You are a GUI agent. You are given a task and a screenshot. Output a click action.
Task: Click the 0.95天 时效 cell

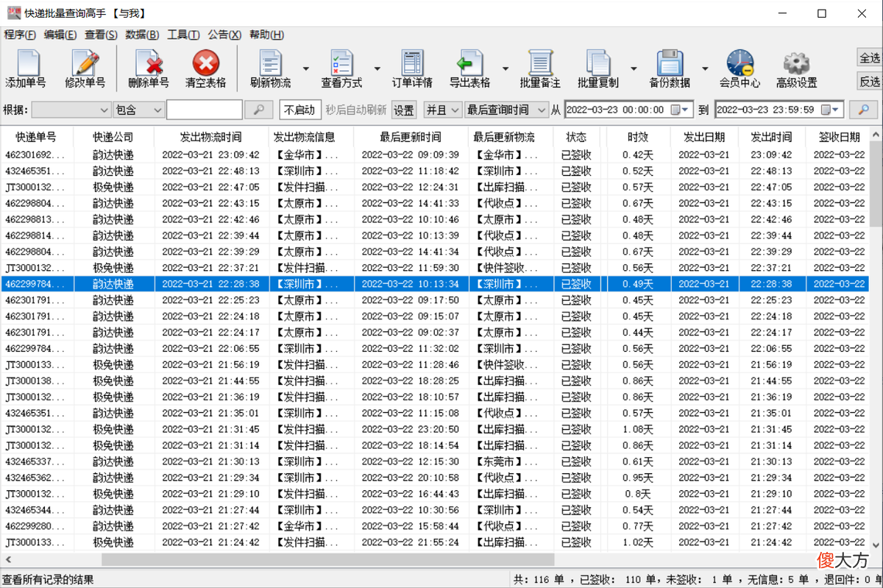(x=638, y=478)
